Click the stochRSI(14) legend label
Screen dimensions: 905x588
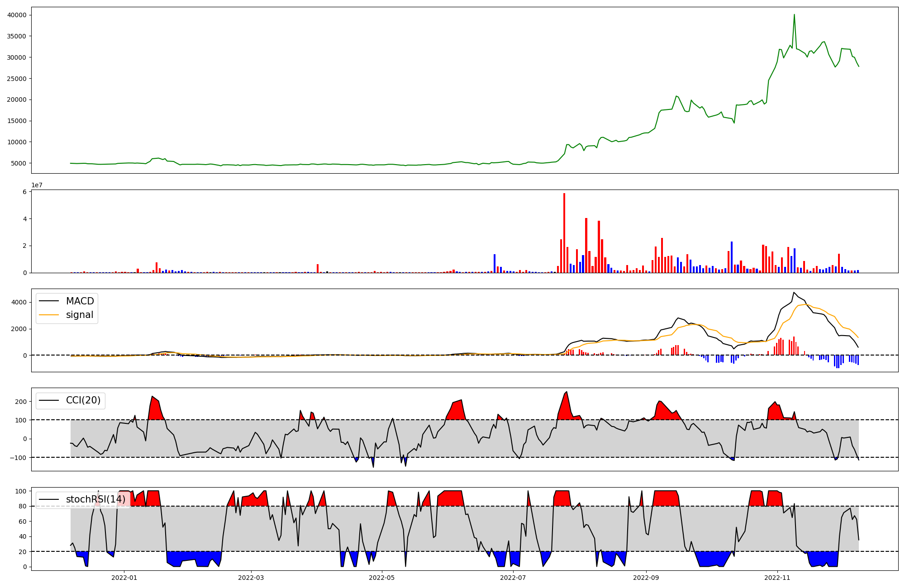click(x=95, y=499)
